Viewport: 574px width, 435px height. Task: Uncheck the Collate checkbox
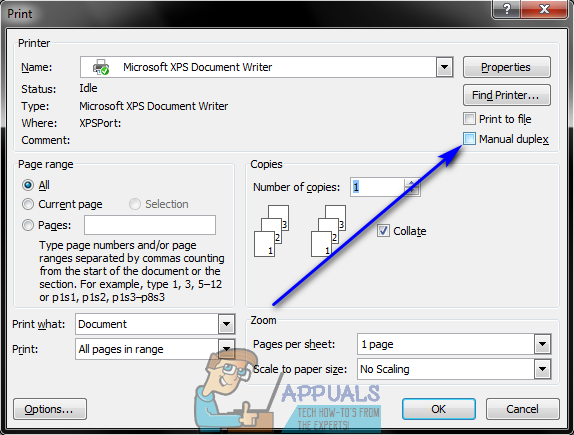(x=383, y=231)
